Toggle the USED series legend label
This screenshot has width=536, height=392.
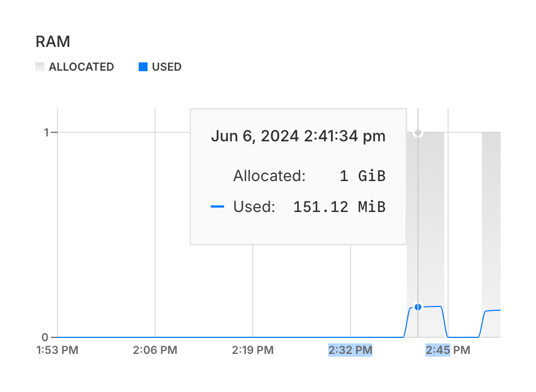pos(167,67)
